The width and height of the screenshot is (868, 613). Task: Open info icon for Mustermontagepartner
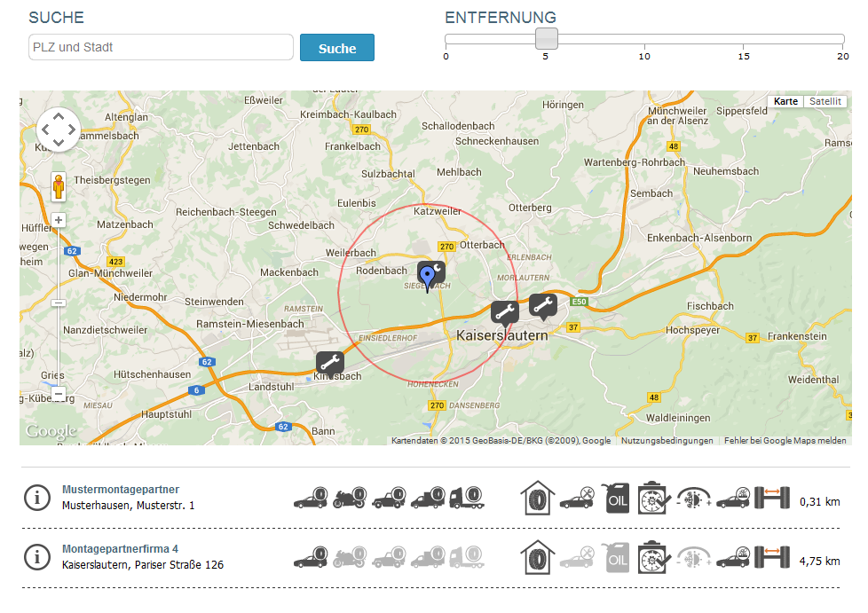[37, 498]
